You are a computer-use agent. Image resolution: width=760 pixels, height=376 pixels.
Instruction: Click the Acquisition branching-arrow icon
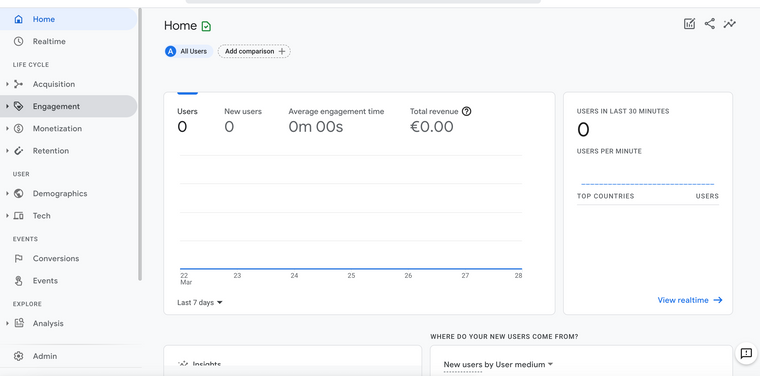pos(18,84)
